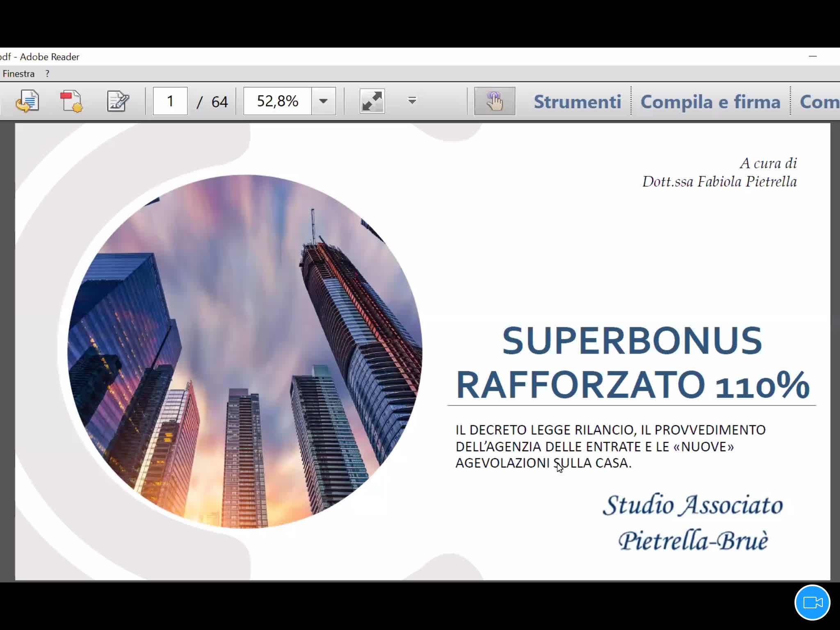Click the total page count 64
Image resolution: width=840 pixels, height=630 pixels.
coord(219,102)
